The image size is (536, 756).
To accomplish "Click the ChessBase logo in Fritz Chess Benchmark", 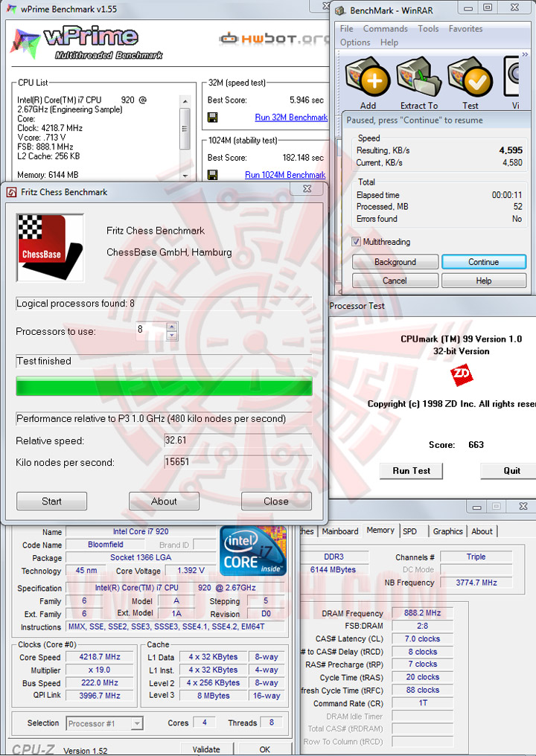I will (50, 247).
